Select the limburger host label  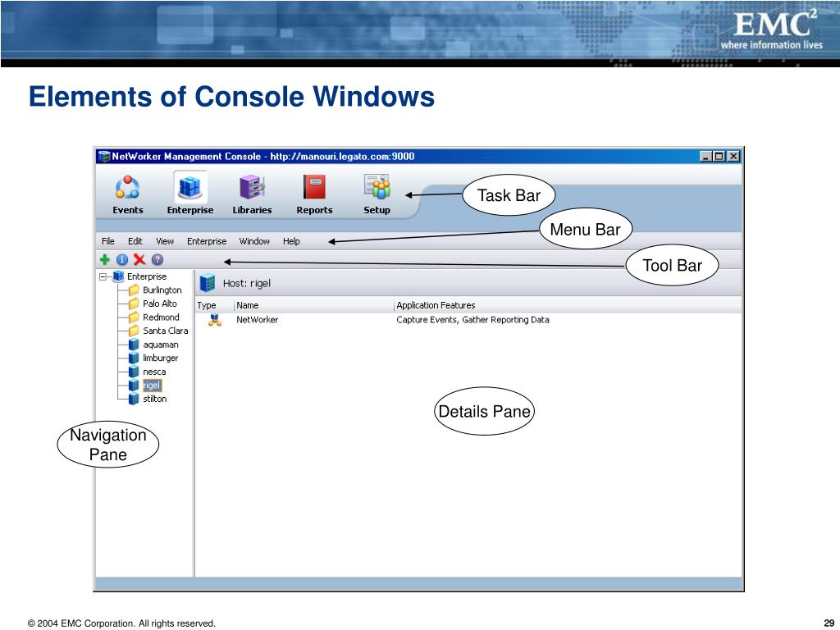[161, 358]
